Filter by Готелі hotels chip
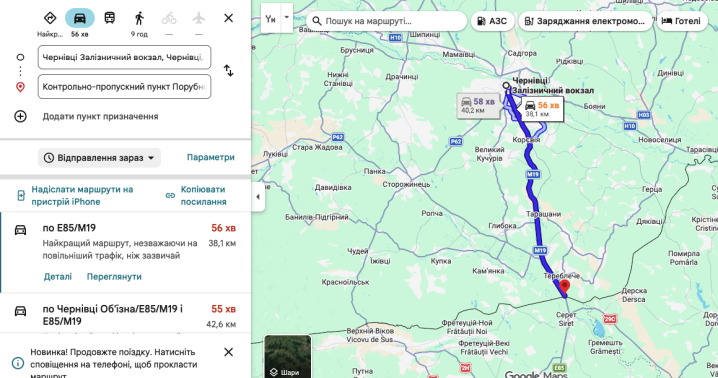 coord(682,21)
